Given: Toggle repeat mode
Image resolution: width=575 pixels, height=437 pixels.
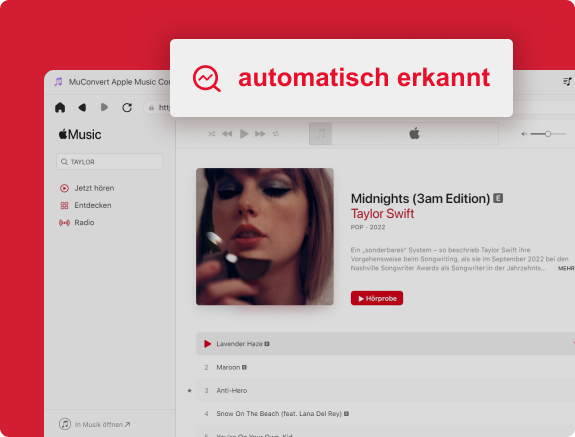Looking at the screenshot, I should [276, 134].
